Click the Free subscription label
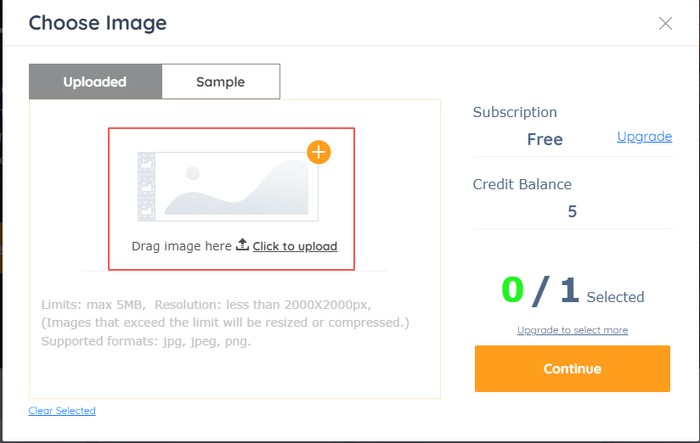The image size is (700, 443). point(545,139)
